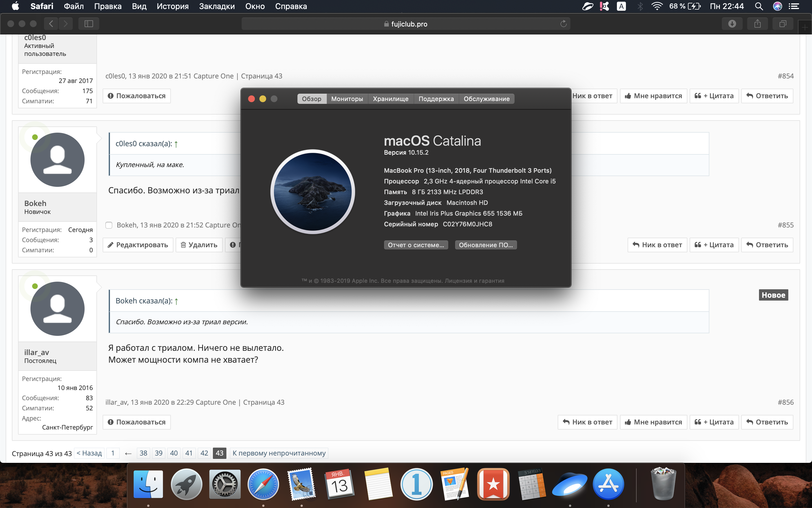This screenshot has width=812, height=508.
Task: Click illar_av user avatar
Action: point(58,308)
